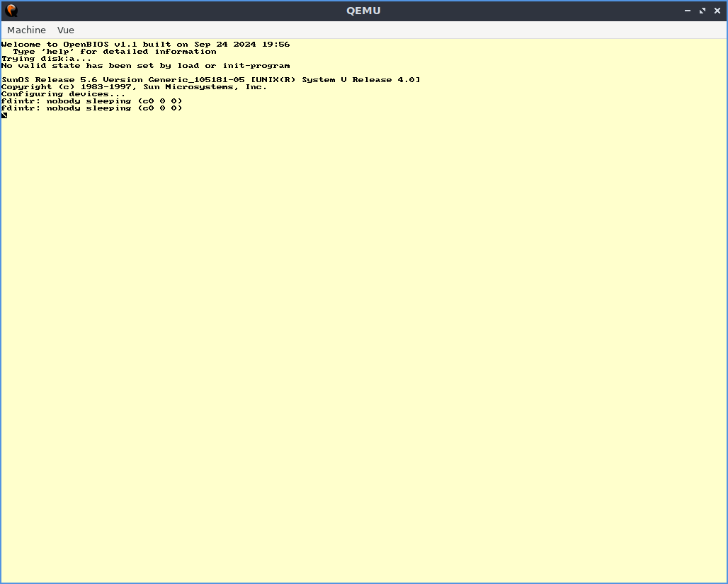Open the Vue menu
The height and width of the screenshot is (584, 728).
[x=65, y=30]
